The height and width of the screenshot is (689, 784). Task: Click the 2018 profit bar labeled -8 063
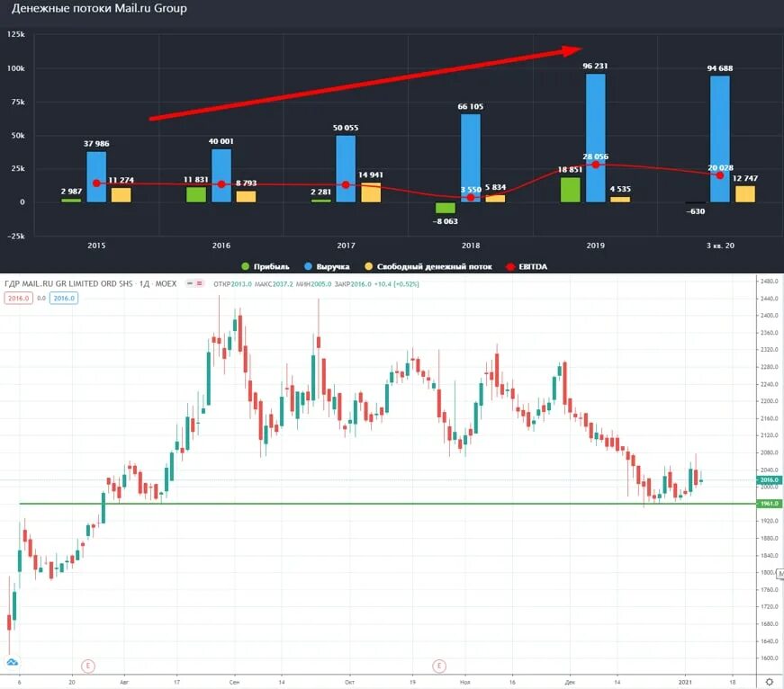click(446, 208)
